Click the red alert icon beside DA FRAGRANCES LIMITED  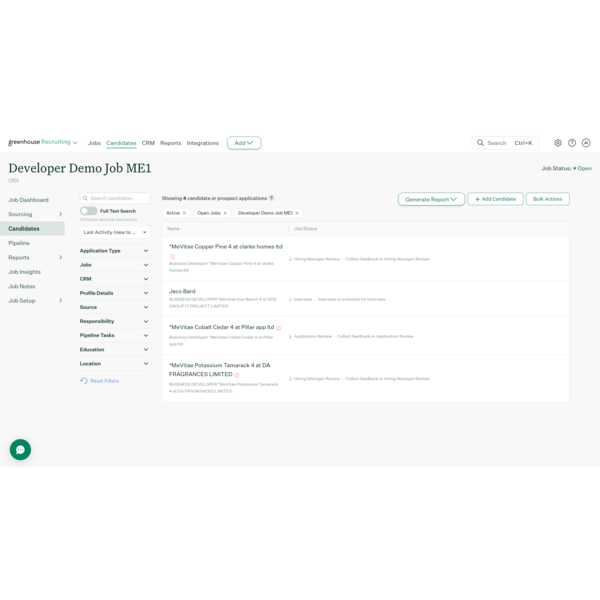[x=237, y=375]
